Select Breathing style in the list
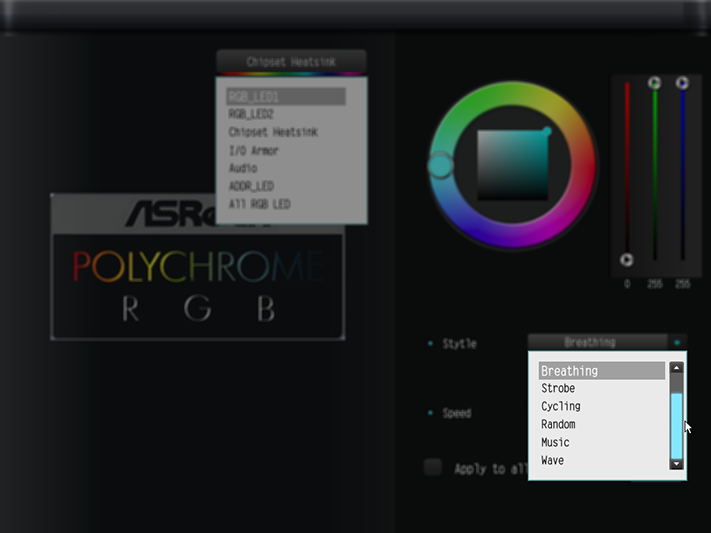 pyautogui.click(x=602, y=371)
